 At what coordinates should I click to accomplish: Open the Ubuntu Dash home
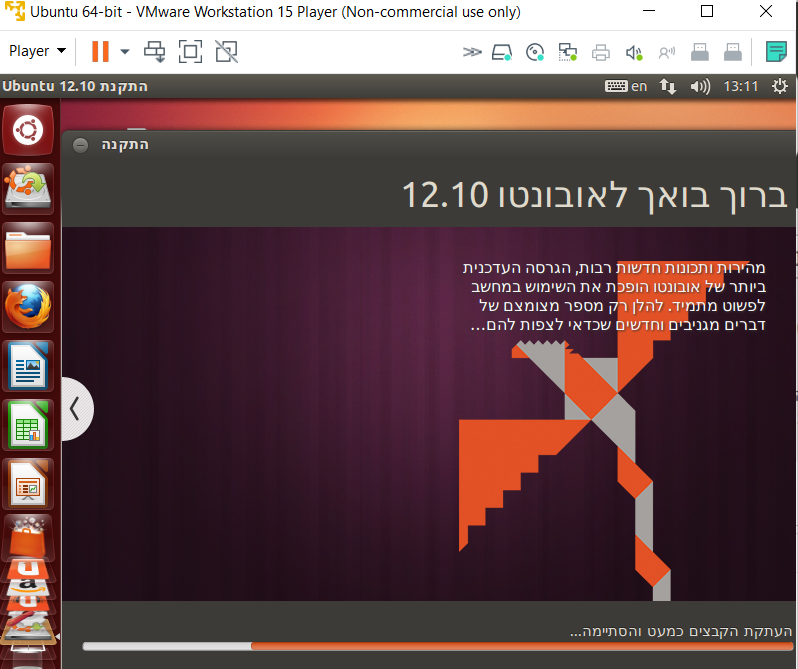[x=28, y=130]
